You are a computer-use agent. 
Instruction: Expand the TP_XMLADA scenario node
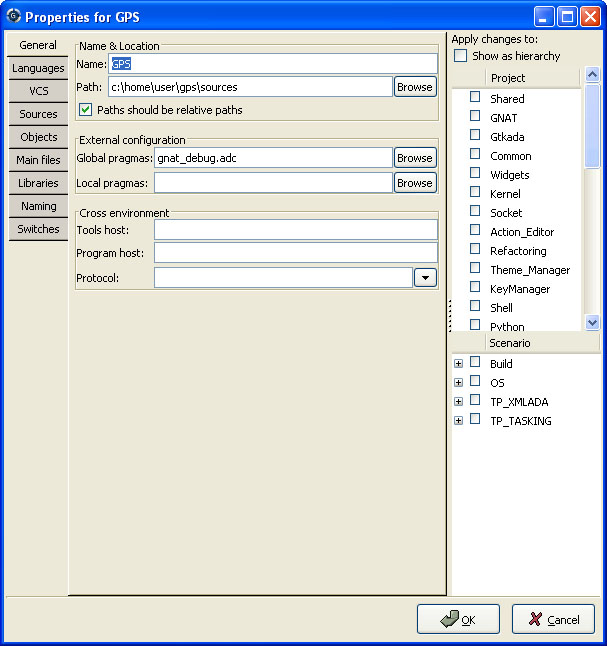458,401
